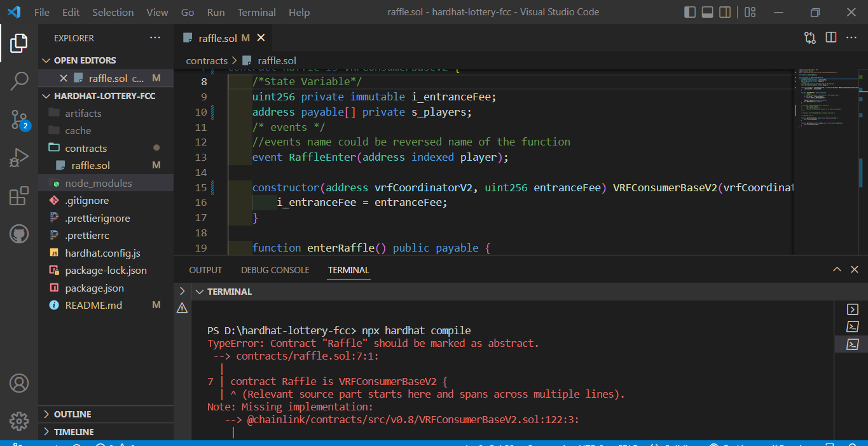Image resolution: width=868 pixels, height=446 pixels.
Task: Click the Open Changes icon in editor toolbar
Action: [809, 38]
